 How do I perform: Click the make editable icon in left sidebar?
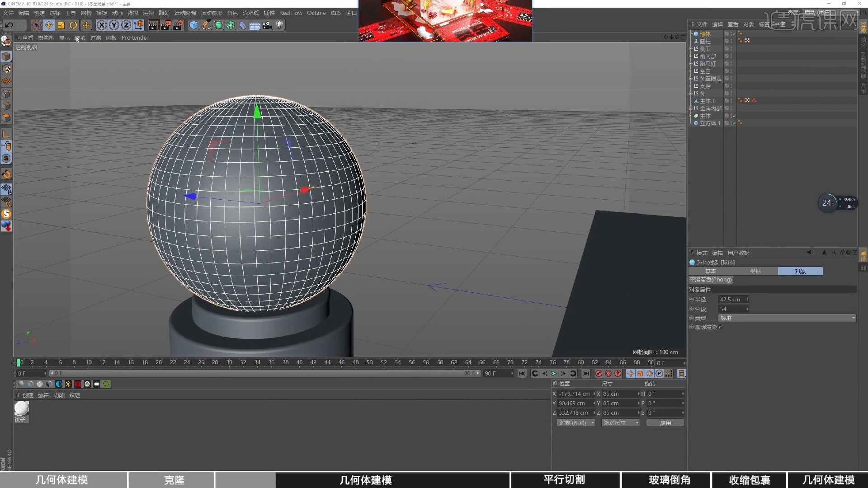(x=6, y=41)
